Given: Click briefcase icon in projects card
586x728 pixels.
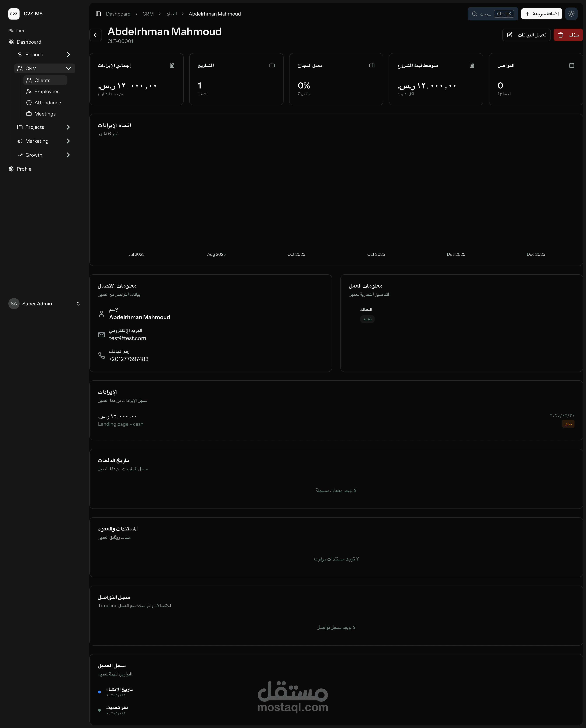Looking at the screenshot, I should (x=272, y=65).
